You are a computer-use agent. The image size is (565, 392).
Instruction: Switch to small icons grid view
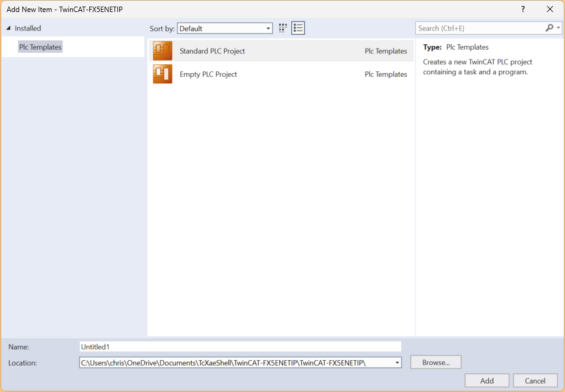click(x=283, y=28)
